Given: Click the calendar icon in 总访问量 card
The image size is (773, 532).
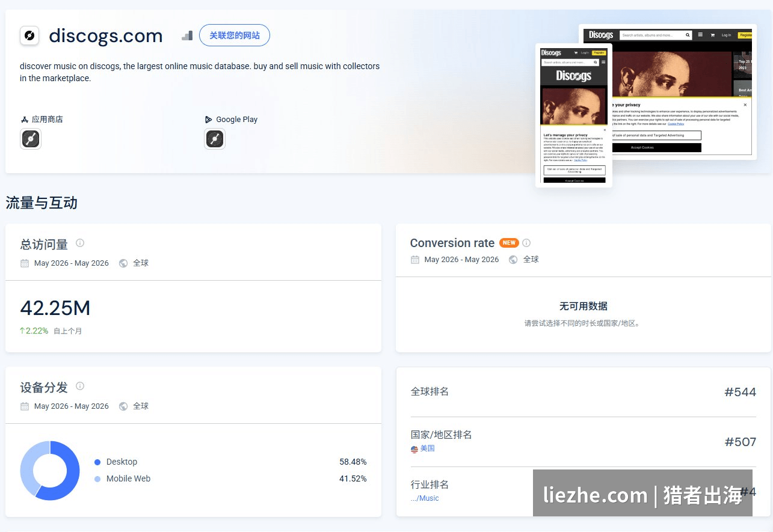Looking at the screenshot, I should click(x=25, y=263).
